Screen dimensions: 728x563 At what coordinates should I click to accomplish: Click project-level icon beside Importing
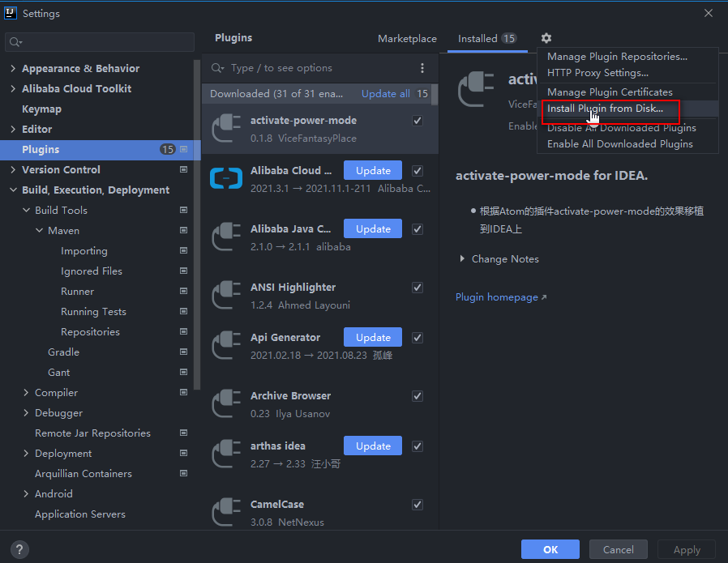click(183, 250)
